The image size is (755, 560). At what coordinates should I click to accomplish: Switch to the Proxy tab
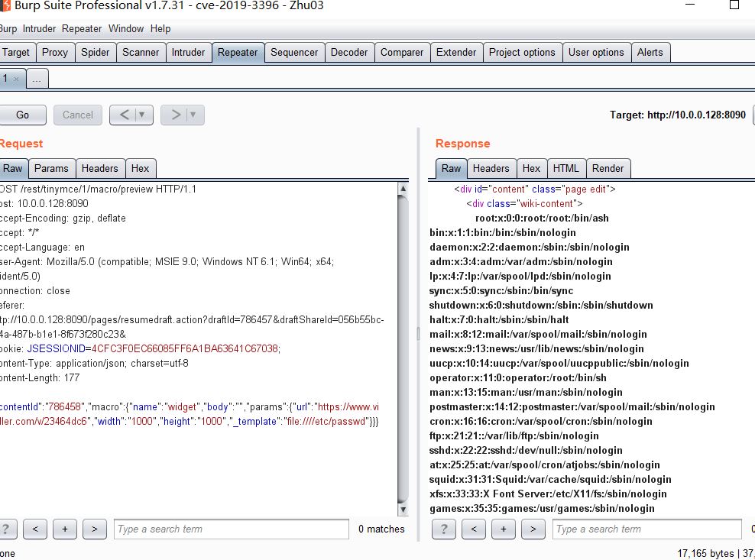click(55, 53)
